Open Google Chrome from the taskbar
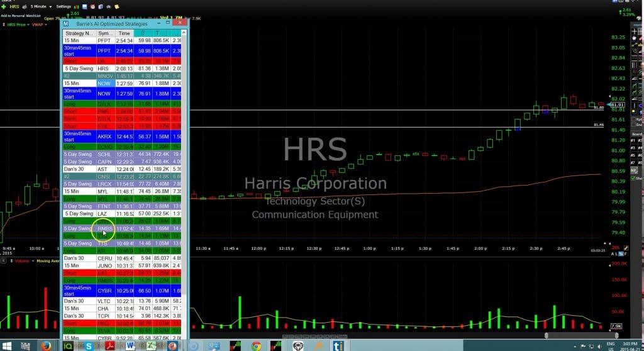This screenshot has width=644, height=351. click(x=257, y=346)
